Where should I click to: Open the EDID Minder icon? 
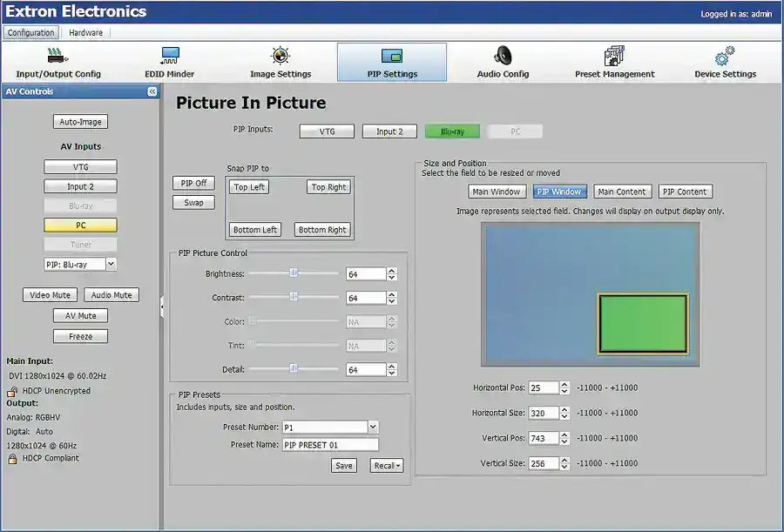click(170, 57)
